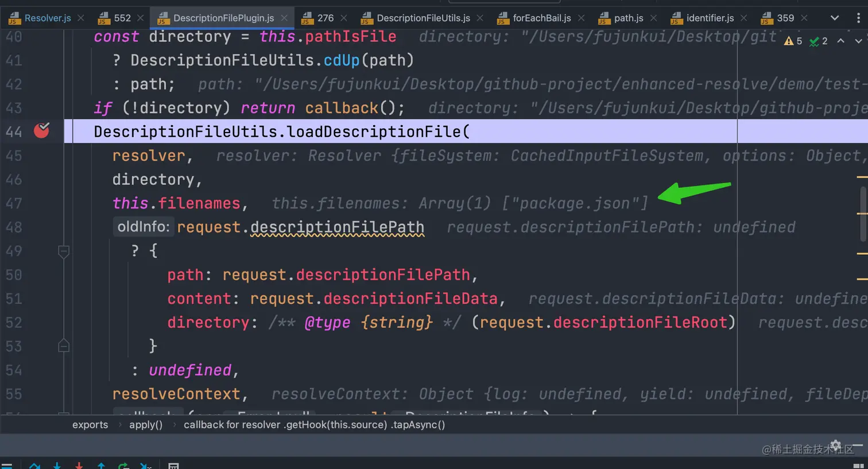This screenshot has width=868, height=469.
Task: Click the fold end marker on line 53
Action: pos(64,346)
